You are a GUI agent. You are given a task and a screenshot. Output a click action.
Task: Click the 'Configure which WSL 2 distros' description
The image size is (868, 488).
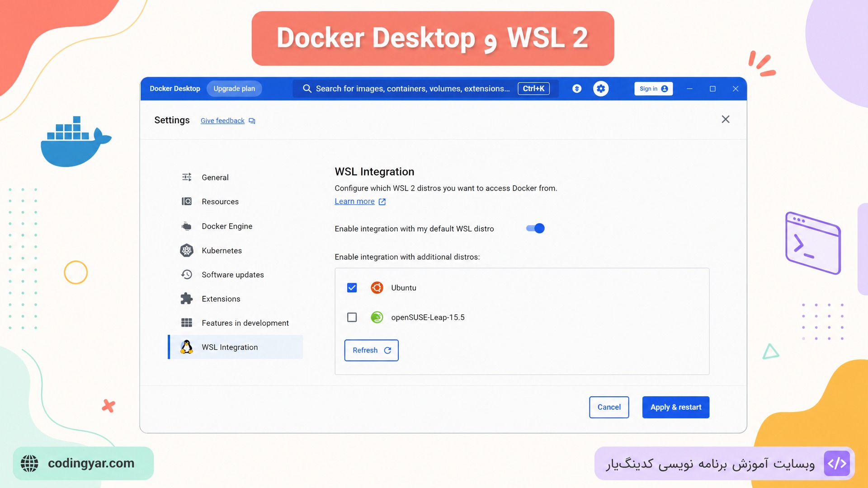coord(446,188)
